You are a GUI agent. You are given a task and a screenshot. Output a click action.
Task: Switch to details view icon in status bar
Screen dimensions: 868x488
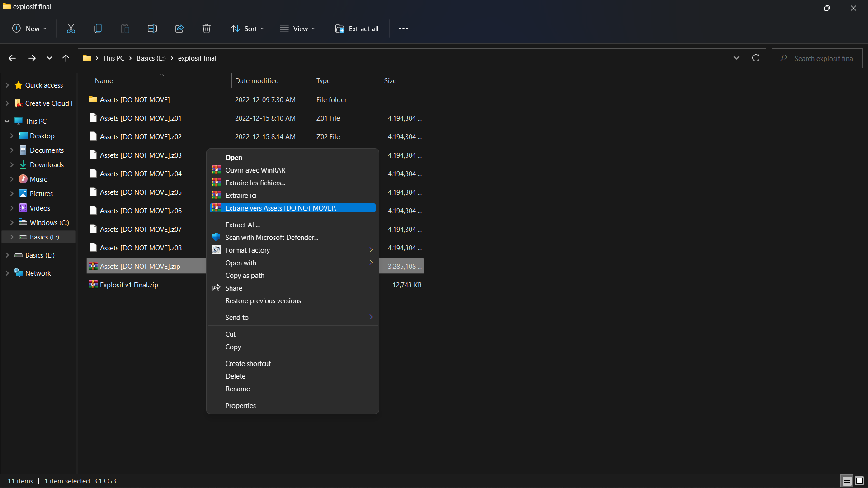pos(847,481)
